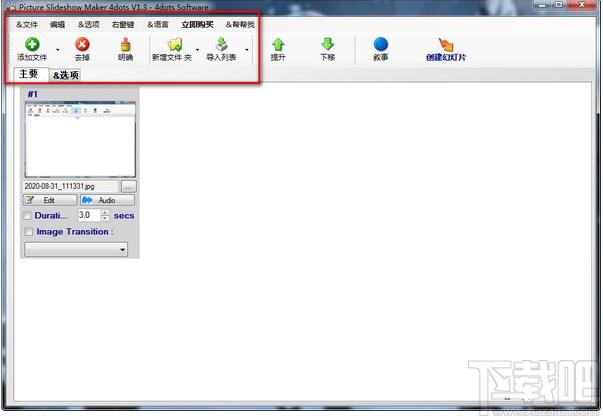Click the Create Slideshow (创建幻灯片) icon

coord(446,45)
